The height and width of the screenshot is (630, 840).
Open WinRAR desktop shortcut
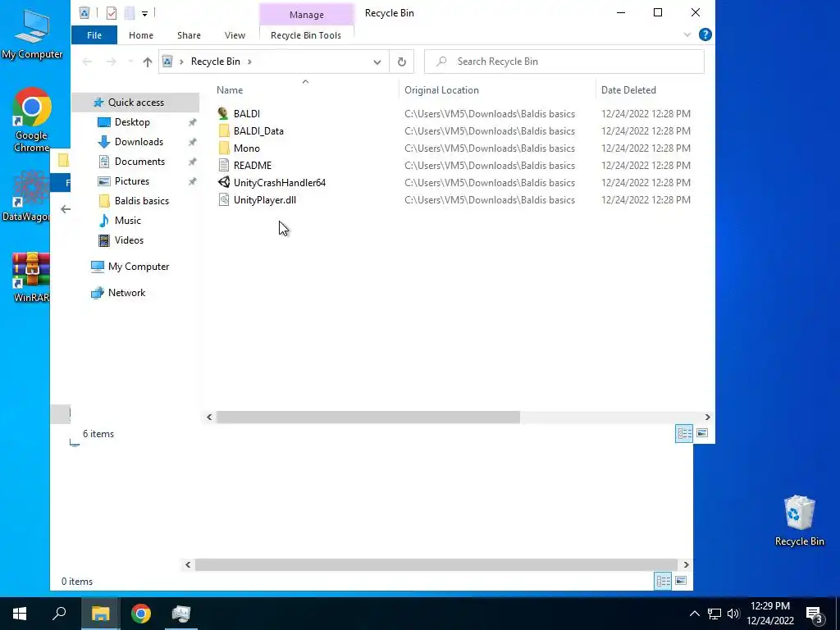point(31,277)
